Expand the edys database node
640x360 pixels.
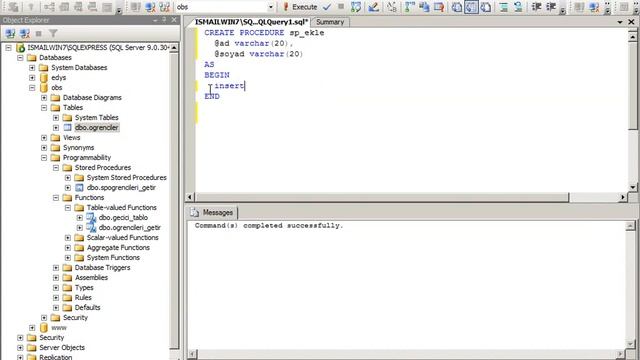[x=32, y=78]
